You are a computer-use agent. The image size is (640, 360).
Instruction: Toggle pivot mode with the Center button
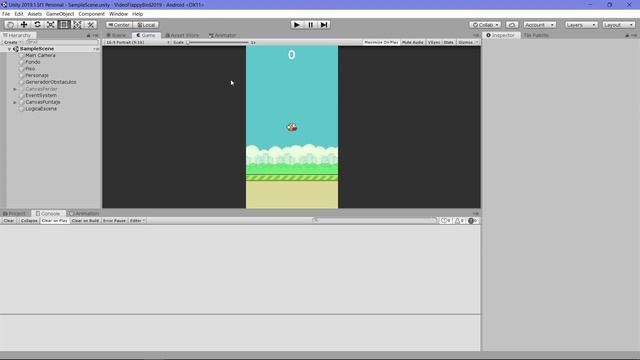click(119, 25)
